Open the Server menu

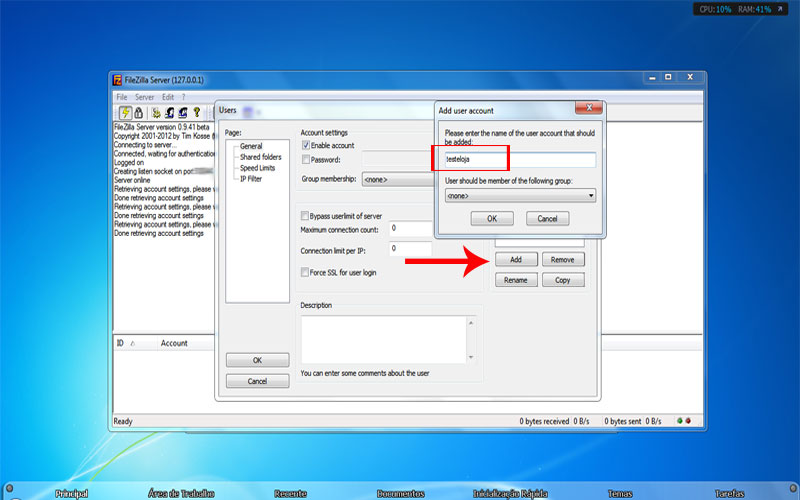coord(144,97)
